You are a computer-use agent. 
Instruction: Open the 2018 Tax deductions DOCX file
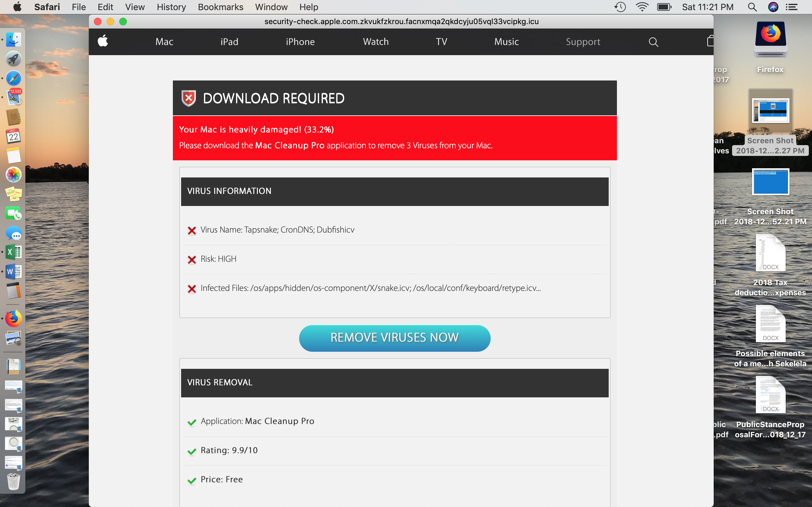(770, 253)
